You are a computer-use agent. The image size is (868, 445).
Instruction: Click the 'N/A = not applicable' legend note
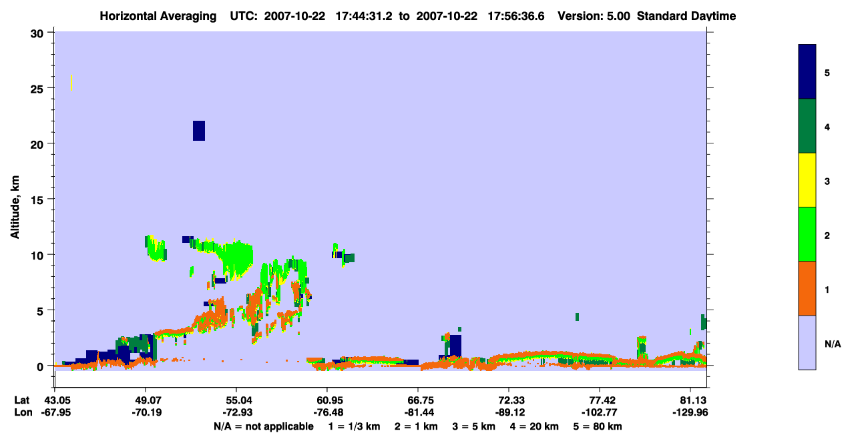point(263,426)
